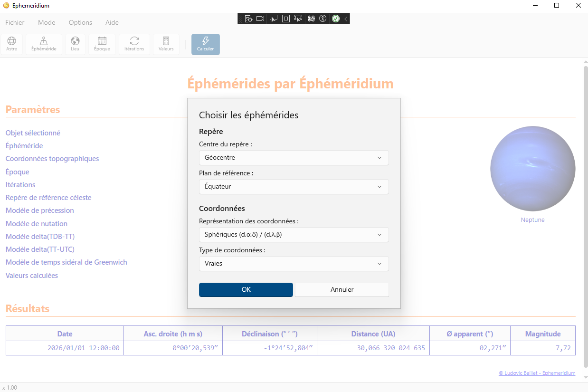Open the Plan de référence dropdown
The height and width of the screenshot is (392, 588).
click(294, 187)
